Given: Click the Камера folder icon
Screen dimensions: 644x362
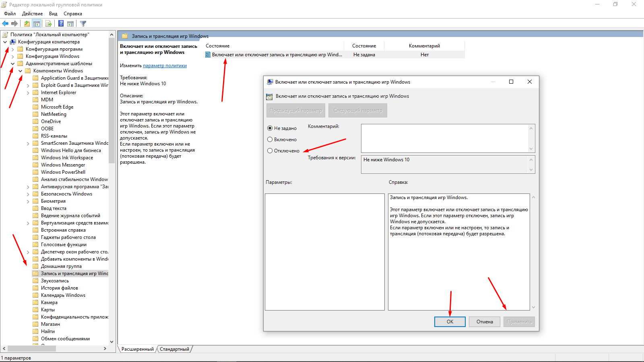Looking at the screenshot, I should click(x=35, y=302).
